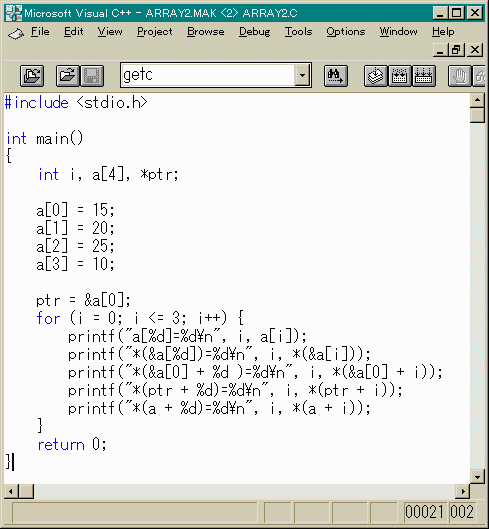The image size is (489, 529).
Task: Click the Build toolbar icon
Action: pyautogui.click(x=400, y=76)
